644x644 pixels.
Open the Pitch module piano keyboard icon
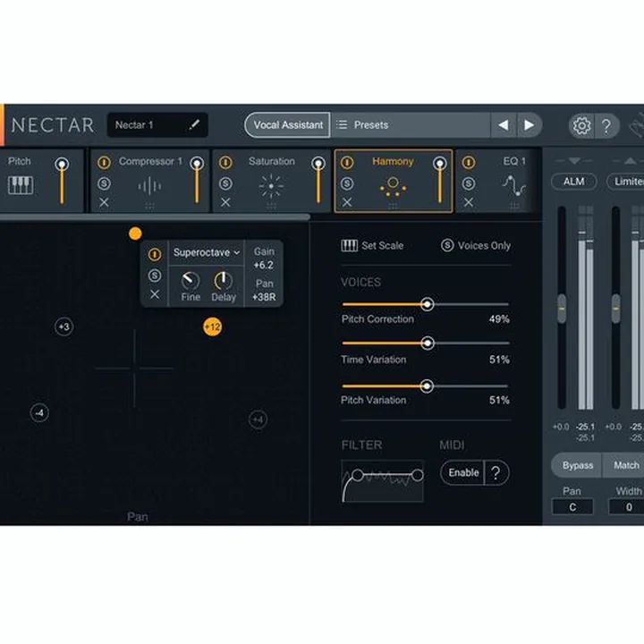pos(21,185)
